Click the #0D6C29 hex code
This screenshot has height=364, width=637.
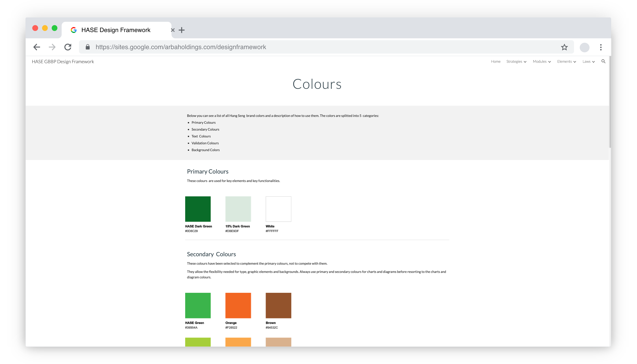tap(191, 231)
